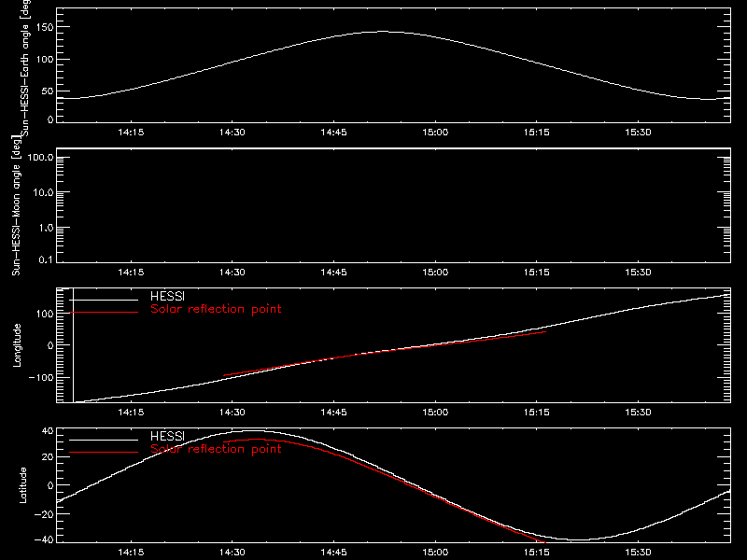This screenshot has height=560, width=747.
Task: Click the 50 tick label on Earth angle plot
Action: [48, 91]
